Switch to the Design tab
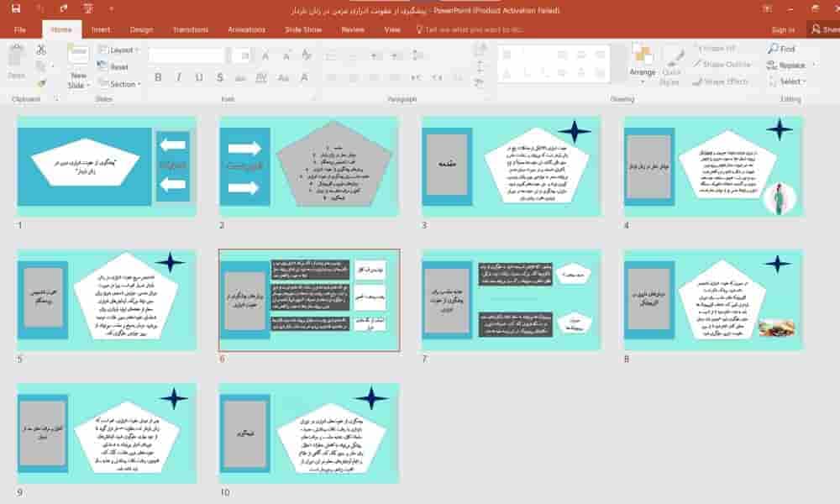The image size is (840, 504). (x=141, y=29)
